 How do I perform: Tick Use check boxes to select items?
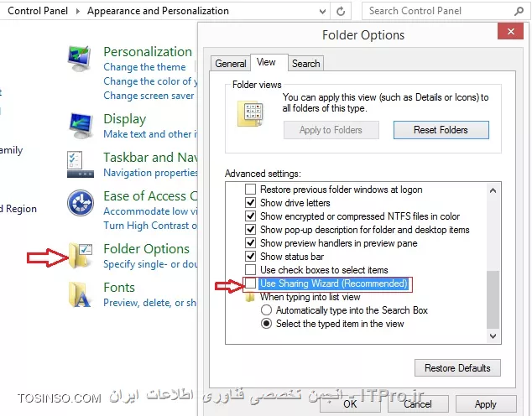pos(250,270)
